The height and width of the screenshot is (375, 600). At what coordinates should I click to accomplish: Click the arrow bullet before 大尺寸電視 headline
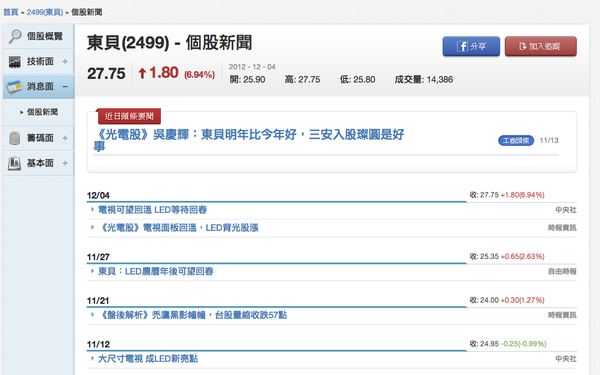click(92, 358)
